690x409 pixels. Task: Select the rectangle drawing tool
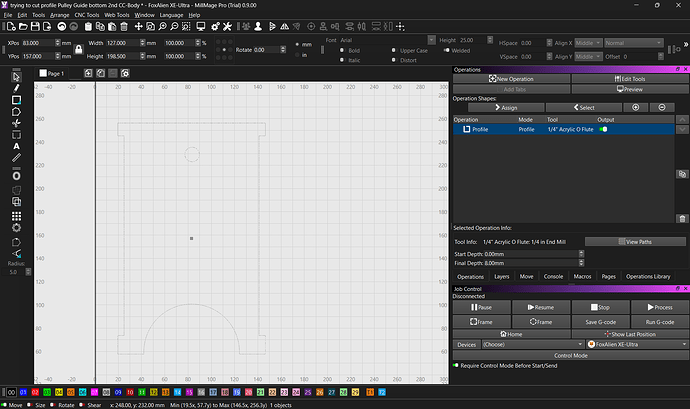[16, 100]
